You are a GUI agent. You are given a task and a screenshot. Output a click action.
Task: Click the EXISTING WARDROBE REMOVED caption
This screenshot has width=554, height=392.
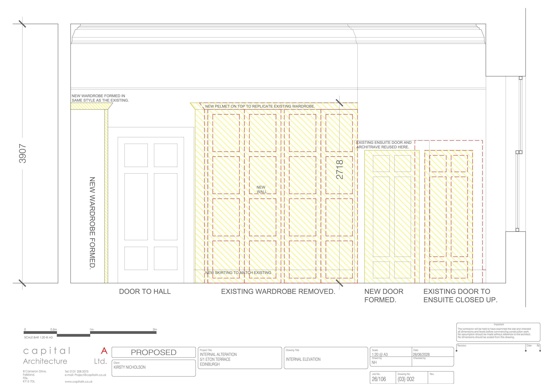[278, 291]
